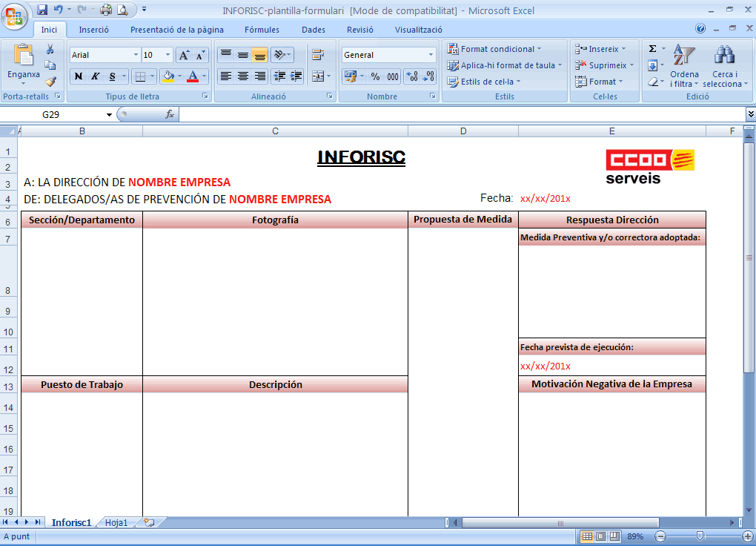Click the Cerca i selecciona binoculars
This screenshot has height=546, width=756.
[x=724, y=65]
